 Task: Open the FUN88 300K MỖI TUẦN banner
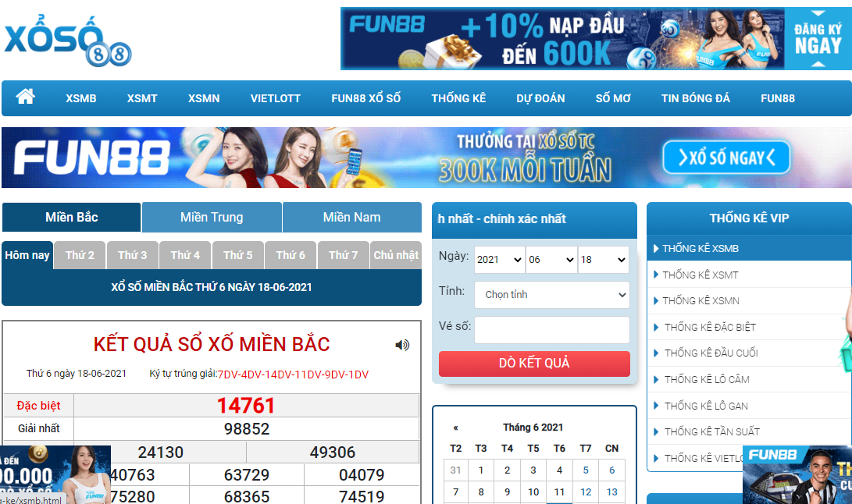[426, 158]
